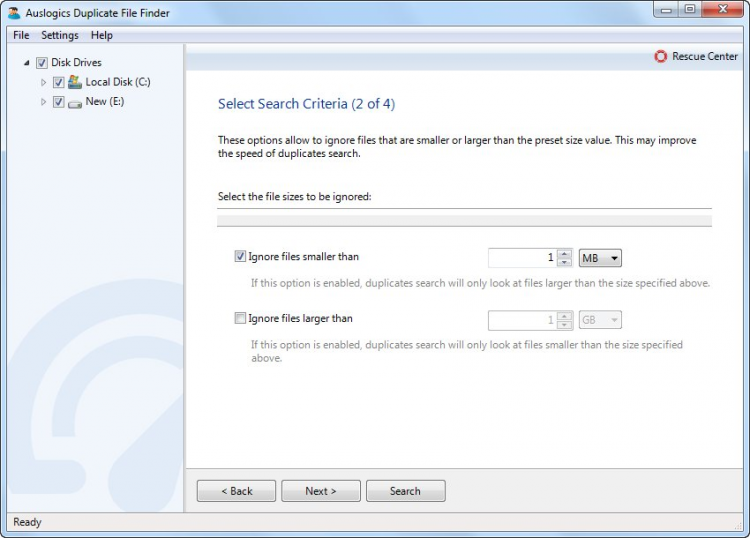Click the Ready status bar text
The height and width of the screenshot is (538, 750).
[x=27, y=522]
